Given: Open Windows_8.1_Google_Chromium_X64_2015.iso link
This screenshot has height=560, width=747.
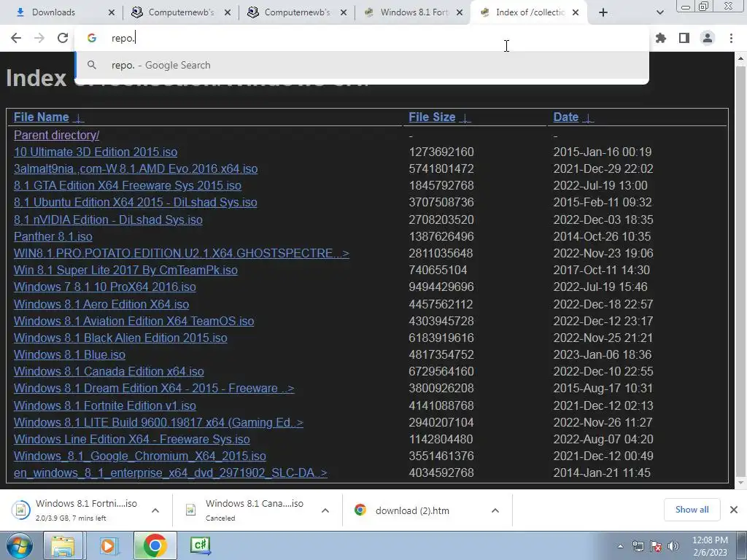Looking at the screenshot, I should click(x=140, y=456).
